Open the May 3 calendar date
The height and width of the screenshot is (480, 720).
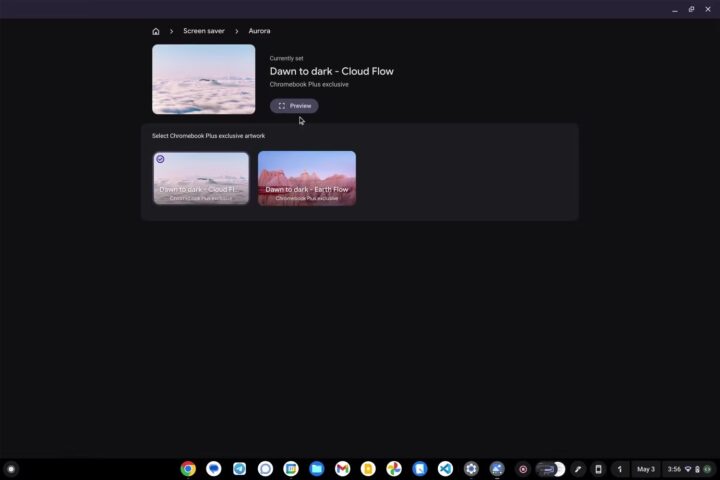(646, 469)
